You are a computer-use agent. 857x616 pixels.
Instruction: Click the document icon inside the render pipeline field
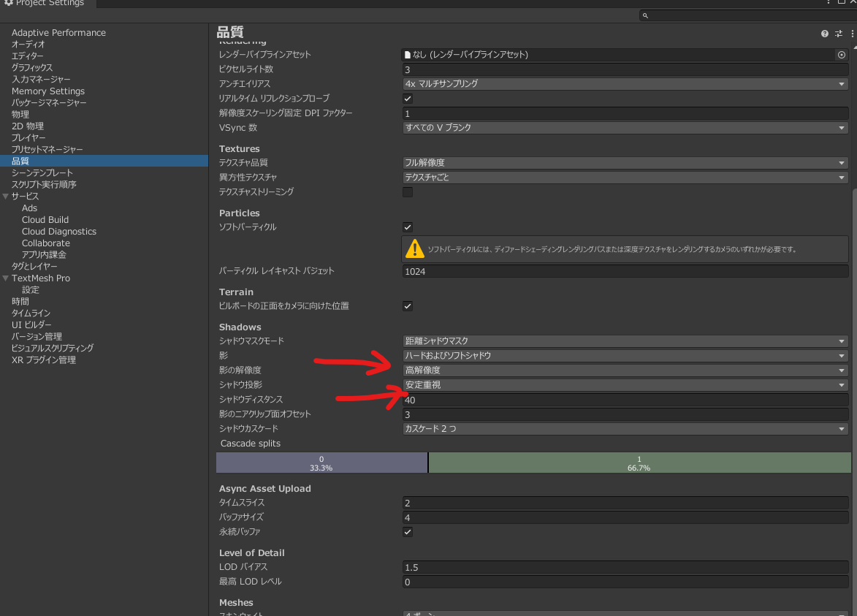[407, 54]
